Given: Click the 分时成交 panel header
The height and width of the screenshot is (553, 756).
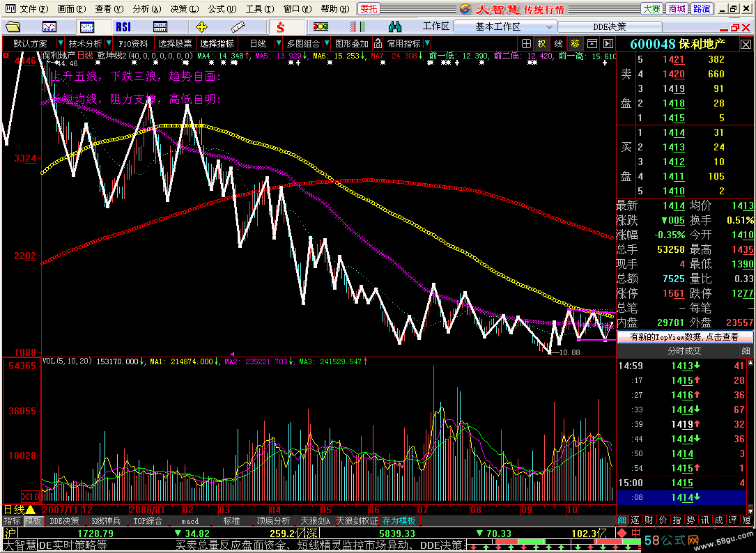Looking at the screenshot, I should coord(684,351).
